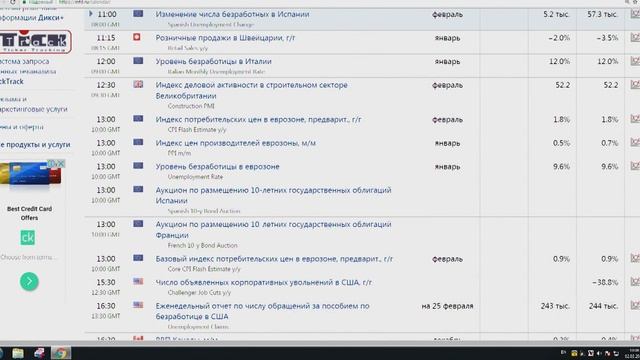Open Число объявленных корпоративных увольнений в США event
The width and height of the screenshot is (640, 360).
(264, 282)
